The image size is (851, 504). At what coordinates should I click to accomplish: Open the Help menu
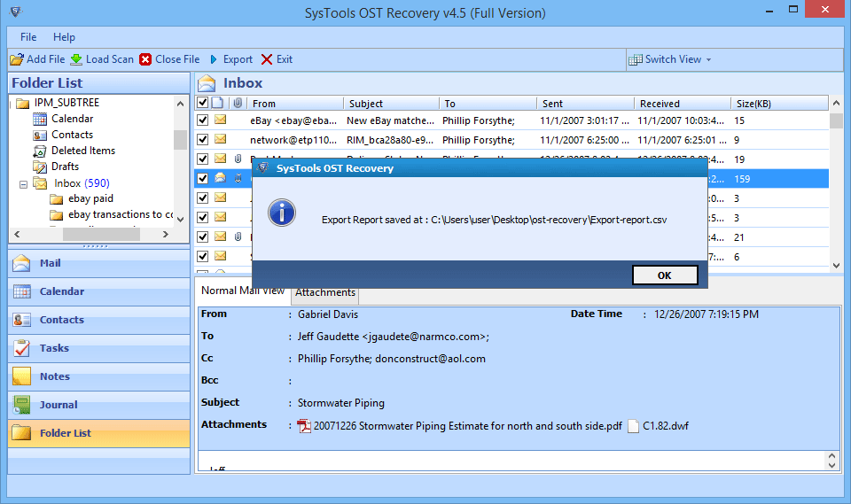[64, 37]
